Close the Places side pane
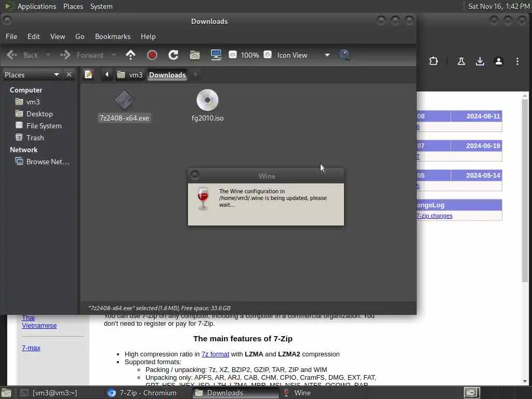 coord(69,75)
